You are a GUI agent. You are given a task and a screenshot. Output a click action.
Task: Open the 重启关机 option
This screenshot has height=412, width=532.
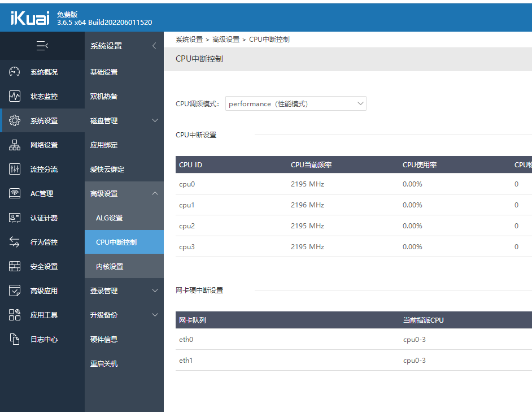pyautogui.click(x=104, y=363)
